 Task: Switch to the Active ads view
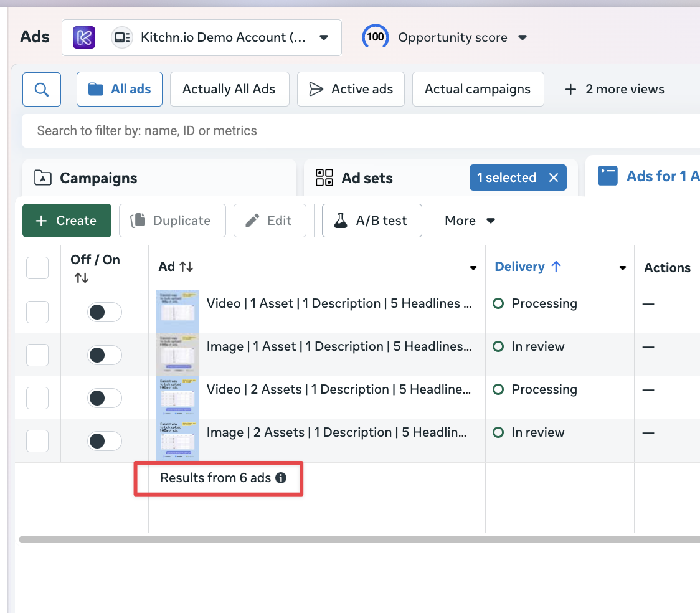click(x=351, y=89)
